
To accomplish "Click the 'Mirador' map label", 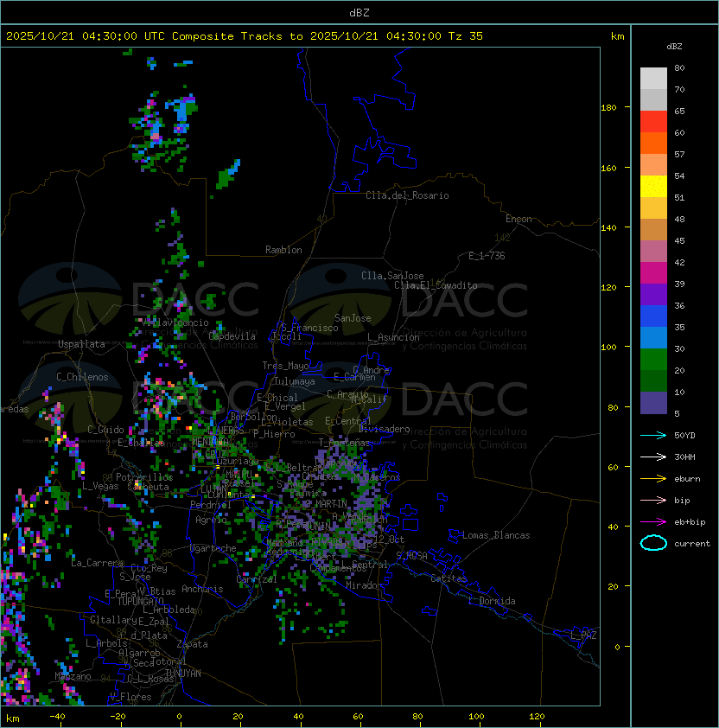I will (x=364, y=585).
